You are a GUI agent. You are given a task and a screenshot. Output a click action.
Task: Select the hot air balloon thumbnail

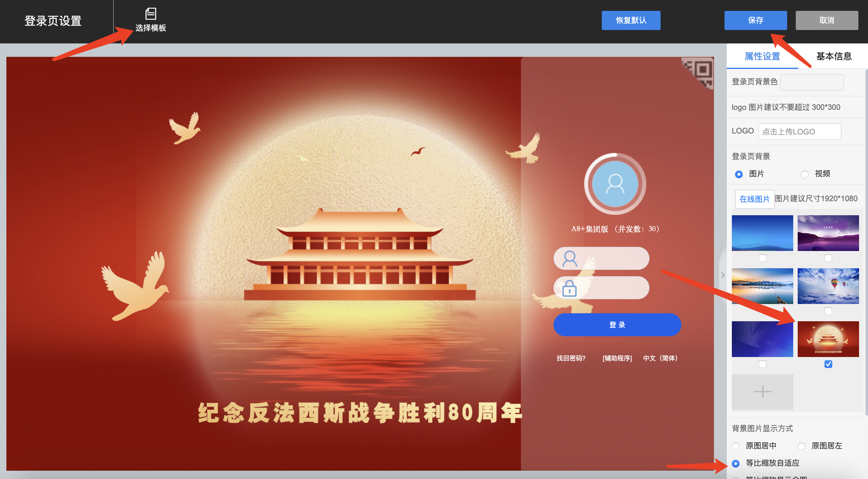(828, 286)
